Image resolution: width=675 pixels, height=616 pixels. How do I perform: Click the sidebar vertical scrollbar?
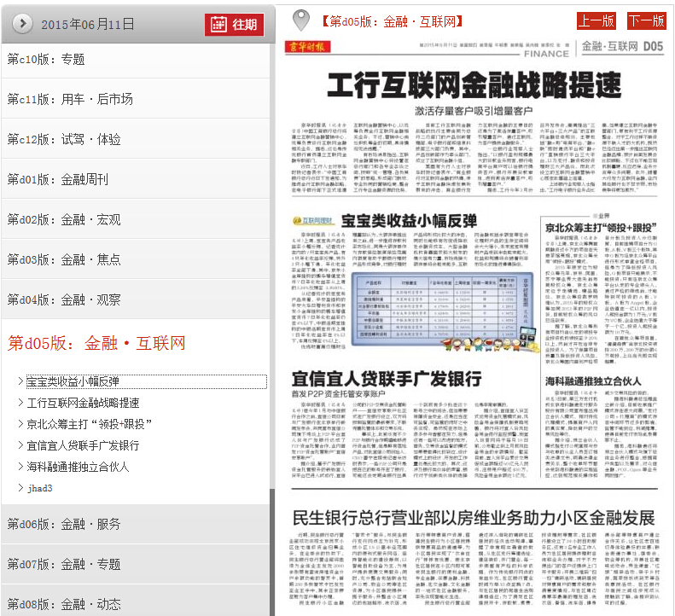coord(272,552)
